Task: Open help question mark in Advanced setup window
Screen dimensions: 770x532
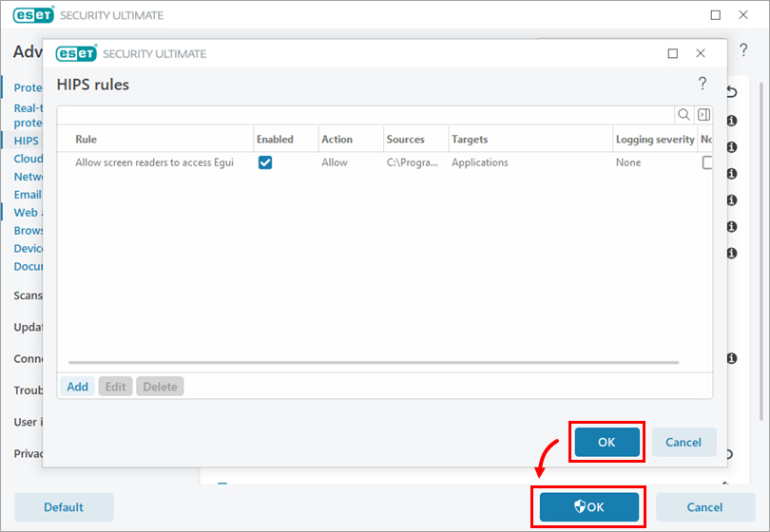Action: [x=743, y=49]
